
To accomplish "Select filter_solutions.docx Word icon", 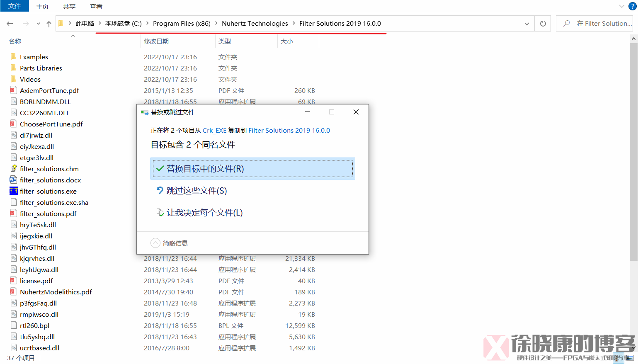I will point(13,180).
